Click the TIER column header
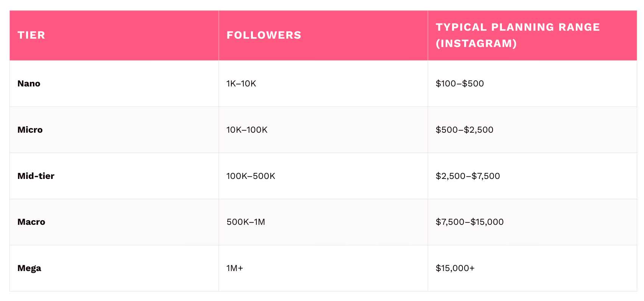The image size is (644, 301). click(31, 35)
